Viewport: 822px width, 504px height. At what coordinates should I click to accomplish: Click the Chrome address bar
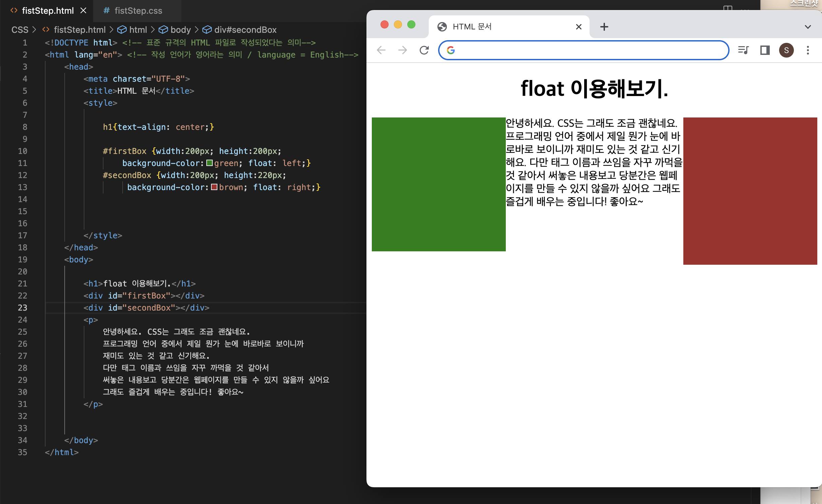point(590,50)
